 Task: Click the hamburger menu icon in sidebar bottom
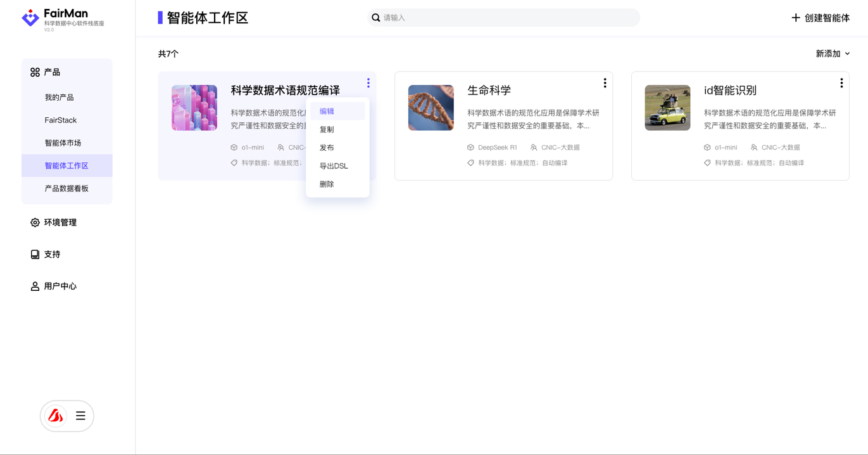tap(80, 416)
